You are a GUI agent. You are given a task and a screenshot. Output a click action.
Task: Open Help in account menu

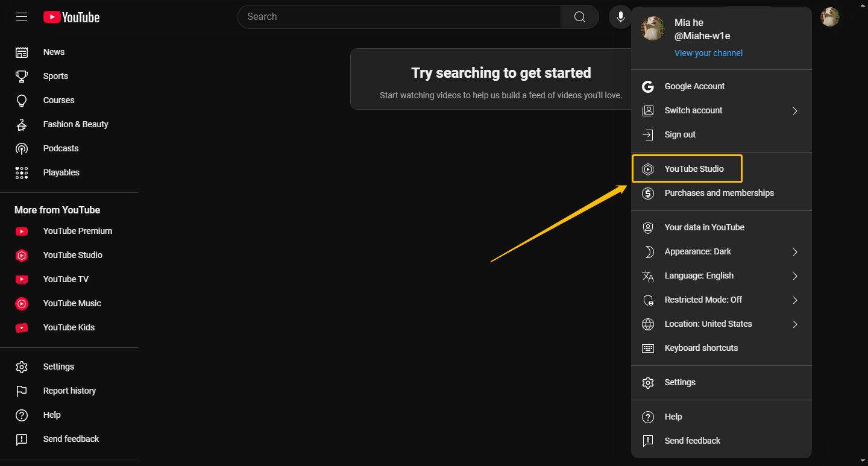click(722, 417)
